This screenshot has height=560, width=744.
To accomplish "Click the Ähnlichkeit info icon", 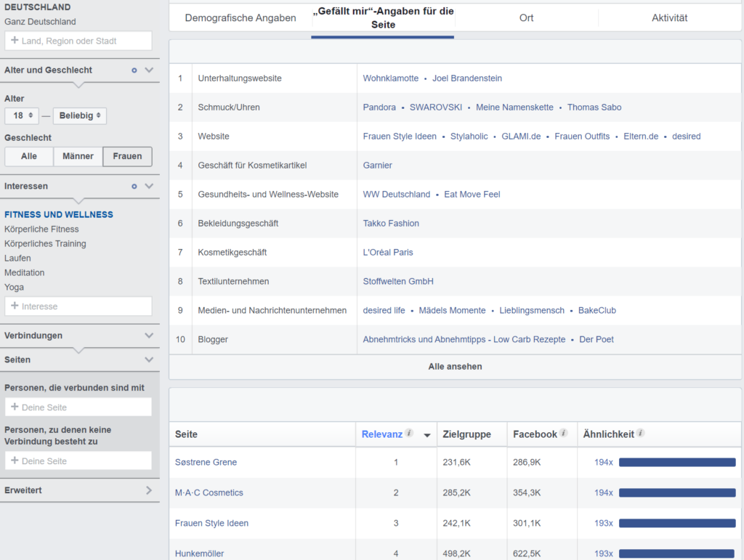I will point(640,433).
